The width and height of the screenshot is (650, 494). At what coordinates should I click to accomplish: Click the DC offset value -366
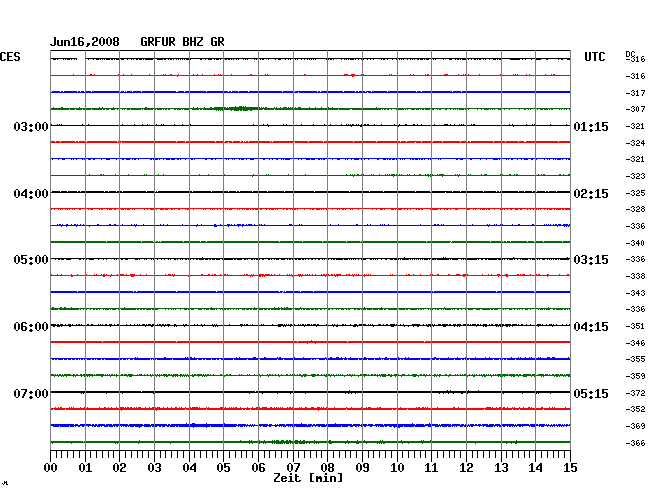(x=635, y=443)
